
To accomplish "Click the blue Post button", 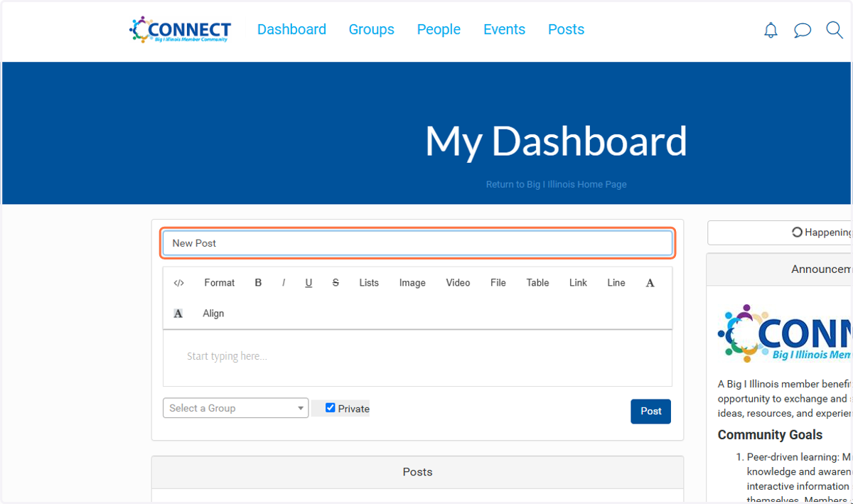I will [x=650, y=412].
